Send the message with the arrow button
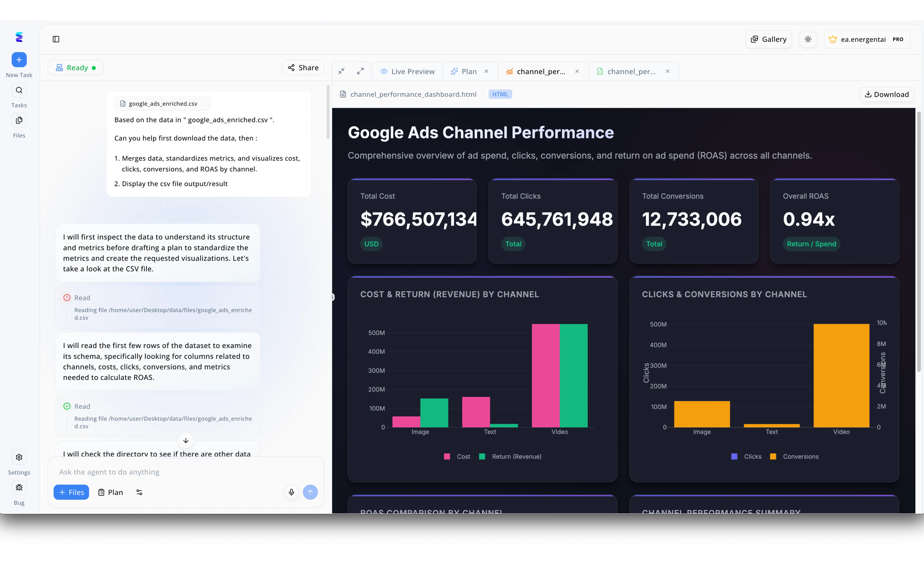Screen dimensions: 924x568 click(311, 492)
